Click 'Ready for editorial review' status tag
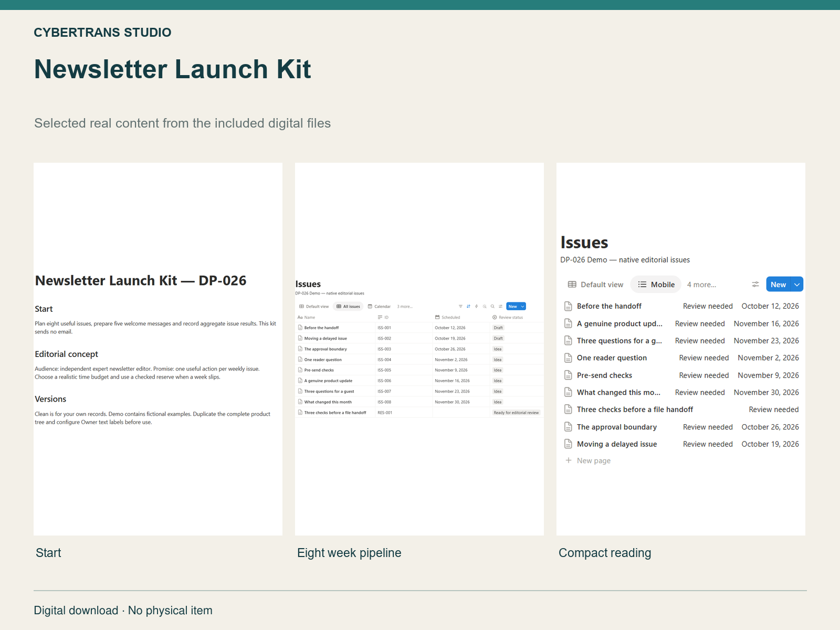 pyautogui.click(x=516, y=413)
